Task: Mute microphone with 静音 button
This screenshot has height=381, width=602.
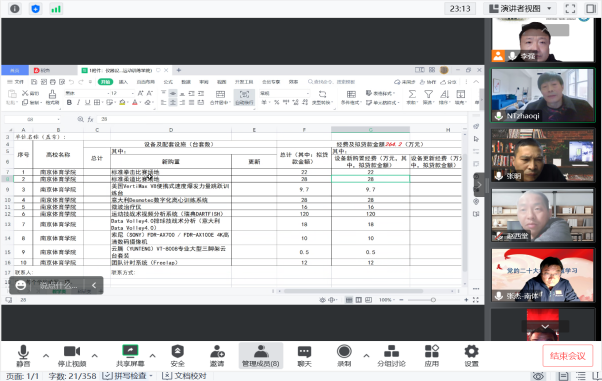Action: pyautogui.click(x=23, y=356)
